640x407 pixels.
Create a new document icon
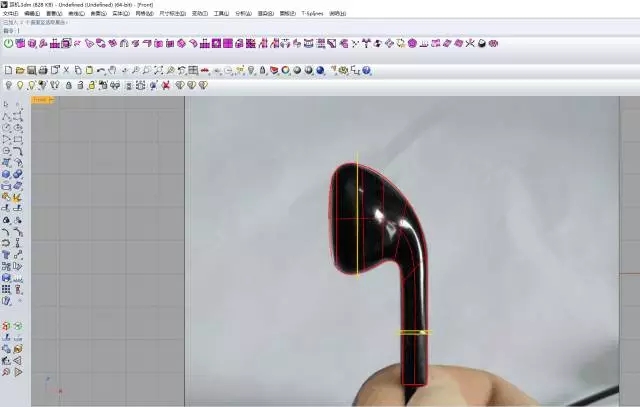point(8,71)
